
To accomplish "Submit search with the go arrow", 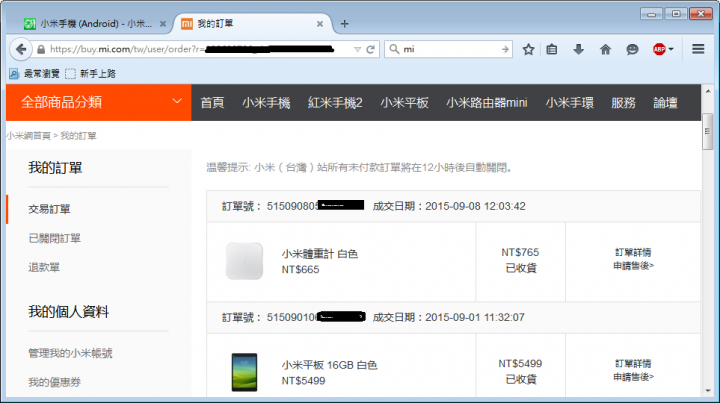I will tap(505, 49).
